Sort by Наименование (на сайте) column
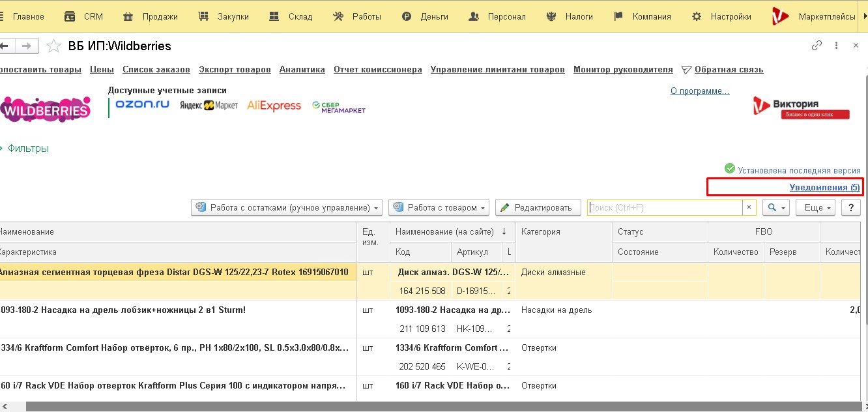Viewport: 868px width, 412px height. [x=452, y=232]
